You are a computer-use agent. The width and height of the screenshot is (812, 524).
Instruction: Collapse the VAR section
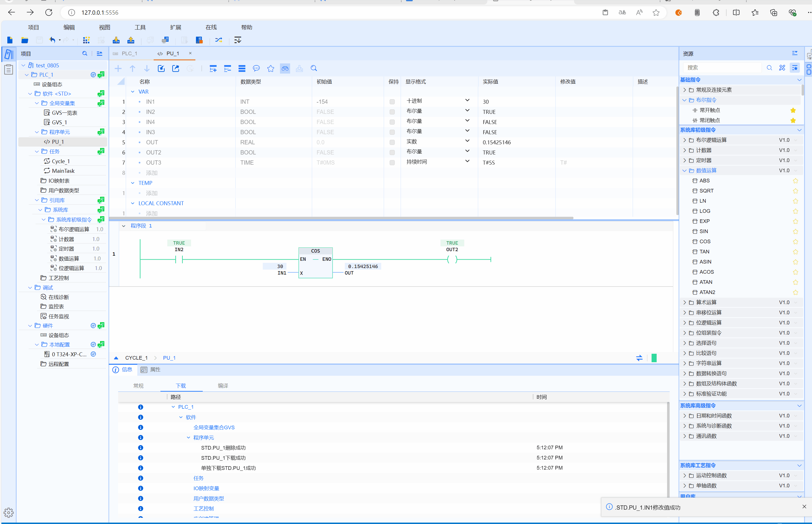[x=133, y=92]
